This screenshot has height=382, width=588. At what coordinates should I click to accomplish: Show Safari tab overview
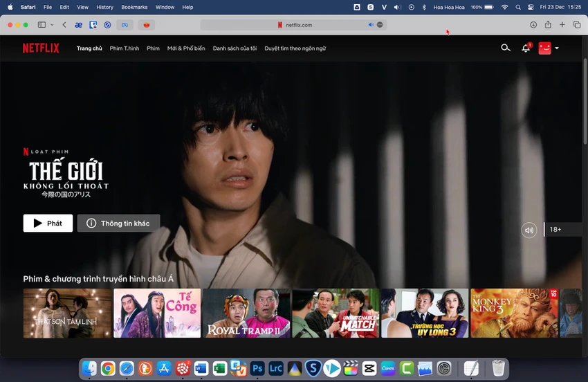(577, 25)
